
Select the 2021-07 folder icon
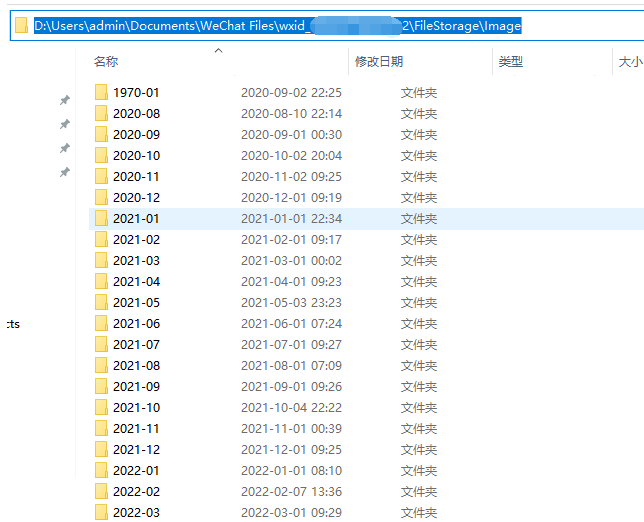coord(101,344)
